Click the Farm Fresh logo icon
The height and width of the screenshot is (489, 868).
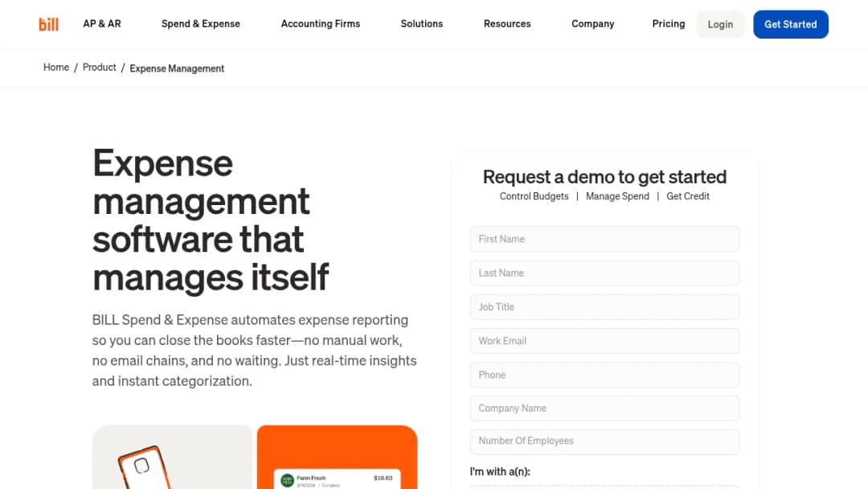tap(287, 481)
